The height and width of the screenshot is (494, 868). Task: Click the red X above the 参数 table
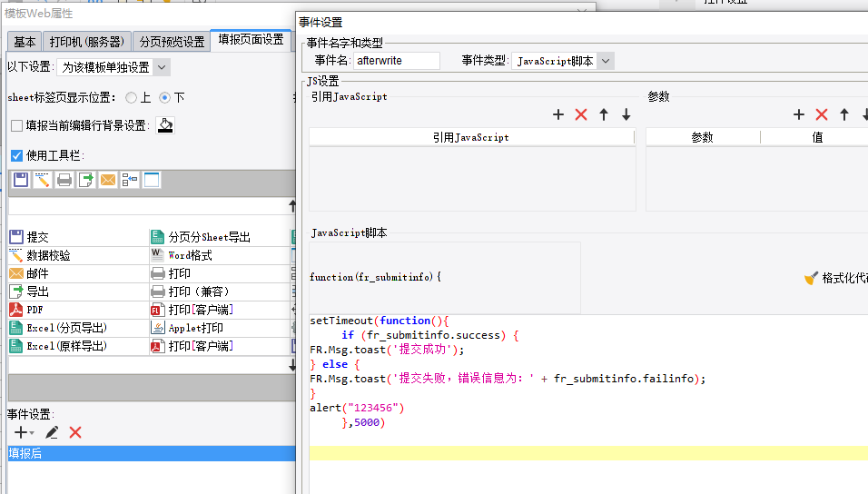click(822, 114)
